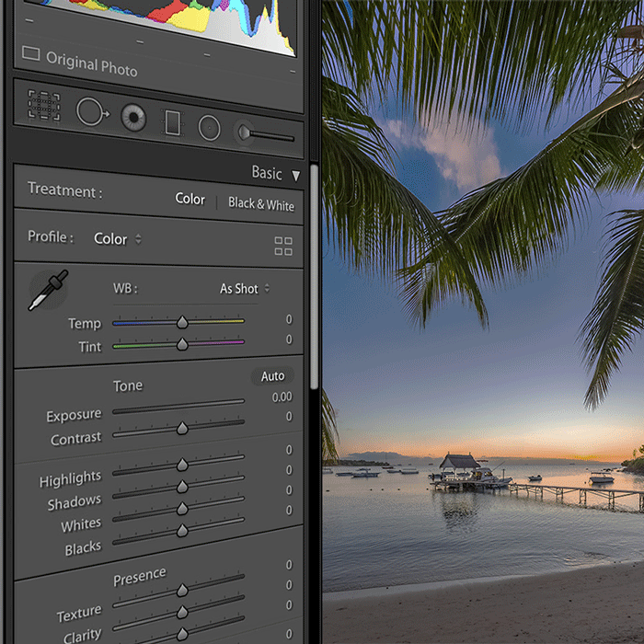Click the Tint slider handle

[x=182, y=344]
